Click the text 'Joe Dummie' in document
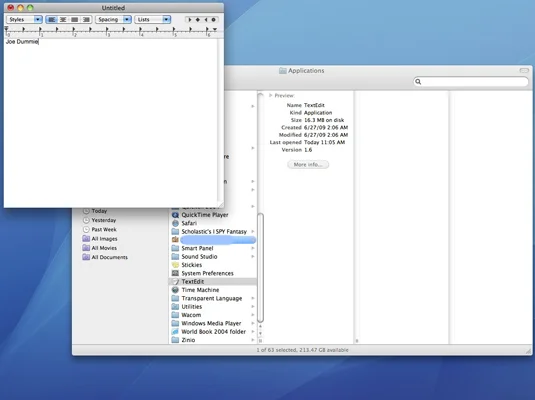Image resolution: width=535 pixels, height=400 pixels. tap(22, 42)
